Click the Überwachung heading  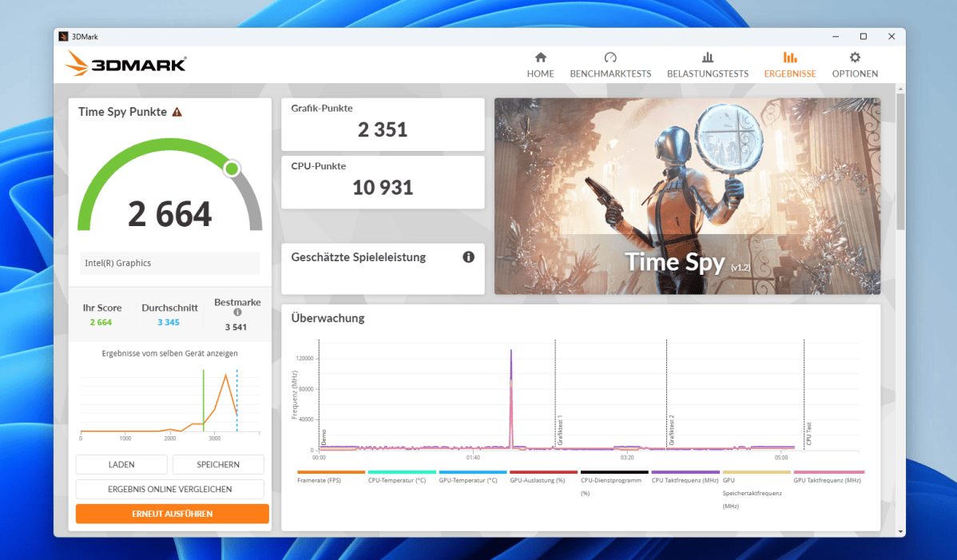coord(328,318)
